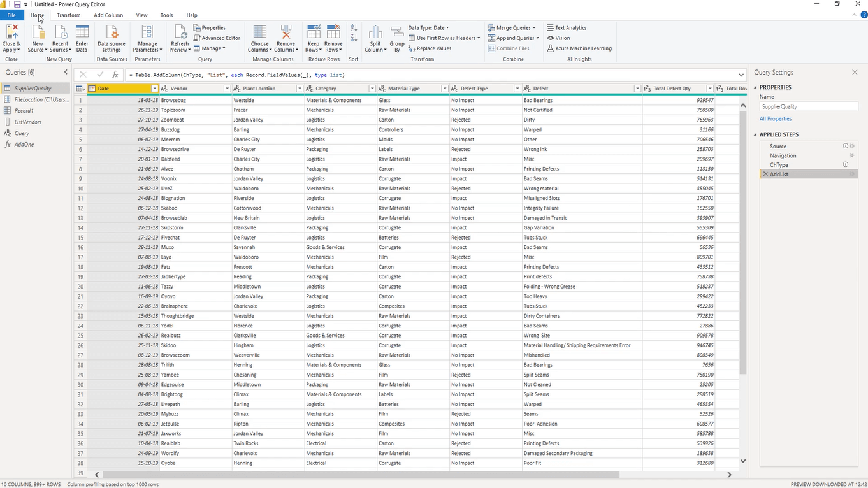Click the All Properties link
Viewport: 868px width, 488px height.
tap(776, 119)
